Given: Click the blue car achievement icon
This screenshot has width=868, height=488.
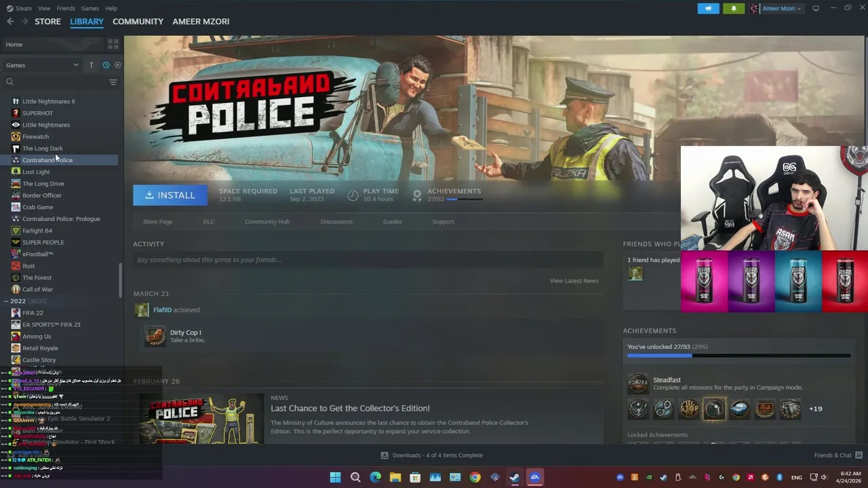Looking at the screenshot, I should pyautogui.click(x=739, y=409).
